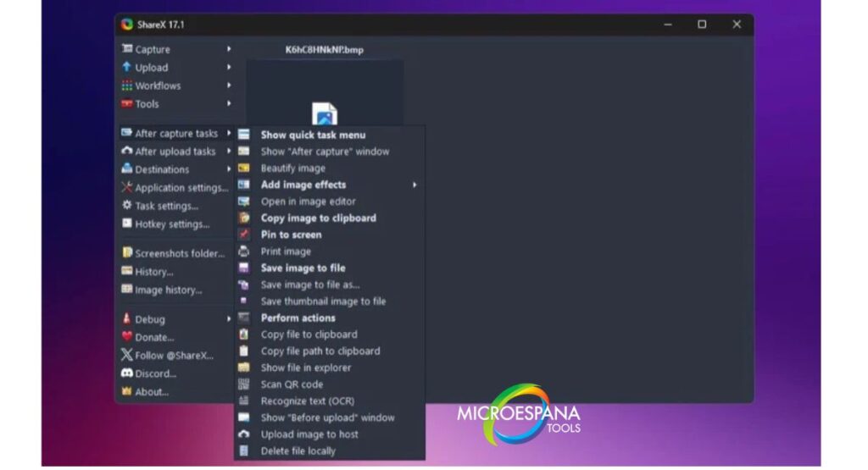868x470 pixels.
Task: Click the Beautify image icon
Action: (243, 168)
